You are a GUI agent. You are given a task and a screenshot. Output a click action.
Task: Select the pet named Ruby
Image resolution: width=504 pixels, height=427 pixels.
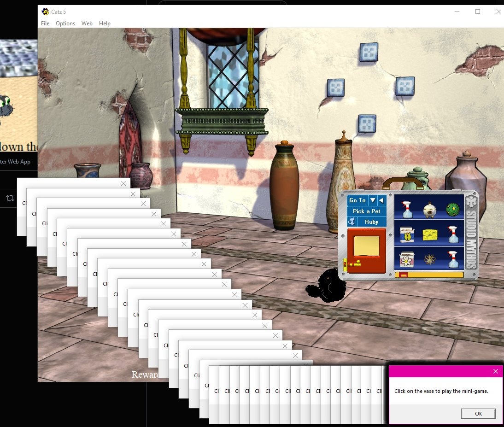click(x=371, y=222)
